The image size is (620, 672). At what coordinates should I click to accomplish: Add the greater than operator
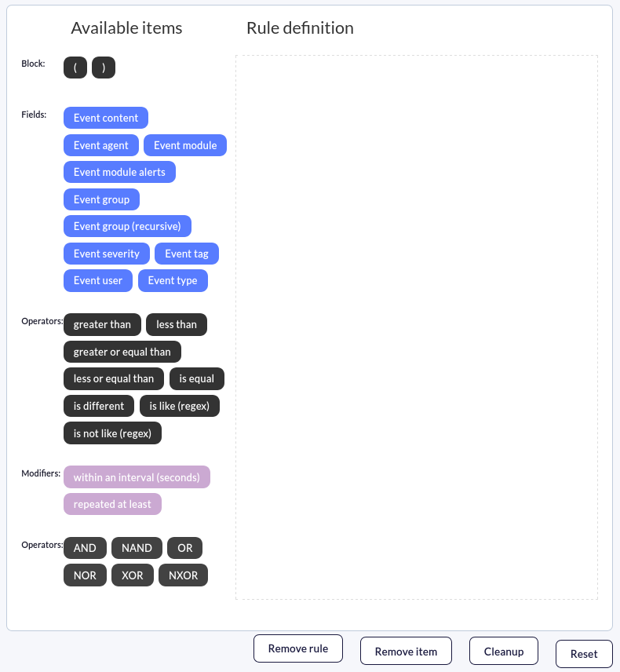102,324
